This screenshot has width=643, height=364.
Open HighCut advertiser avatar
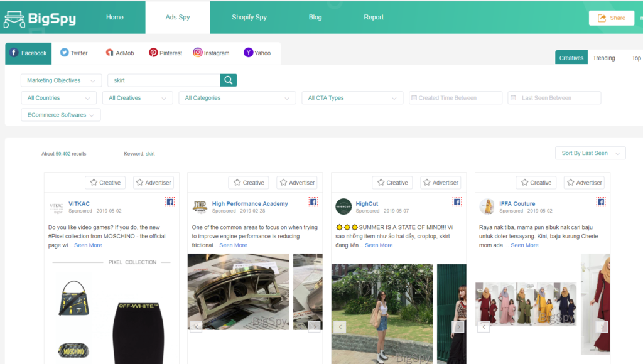click(343, 206)
